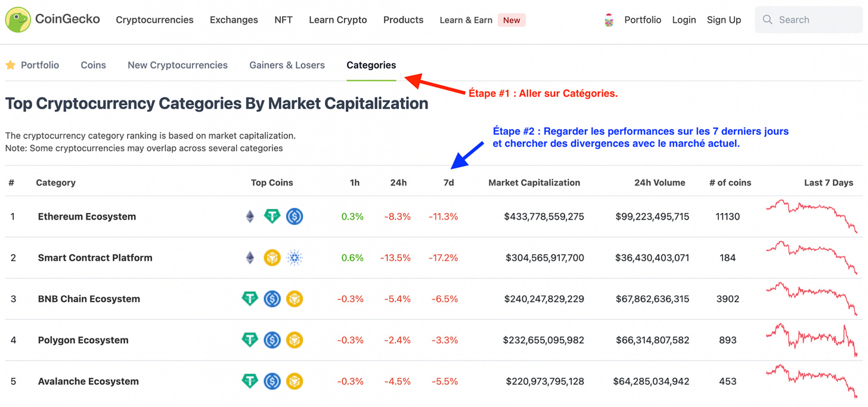868x407 pixels.
Task: Click Smart Contract Platform 7-day sparkline chart
Action: click(x=812, y=257)
